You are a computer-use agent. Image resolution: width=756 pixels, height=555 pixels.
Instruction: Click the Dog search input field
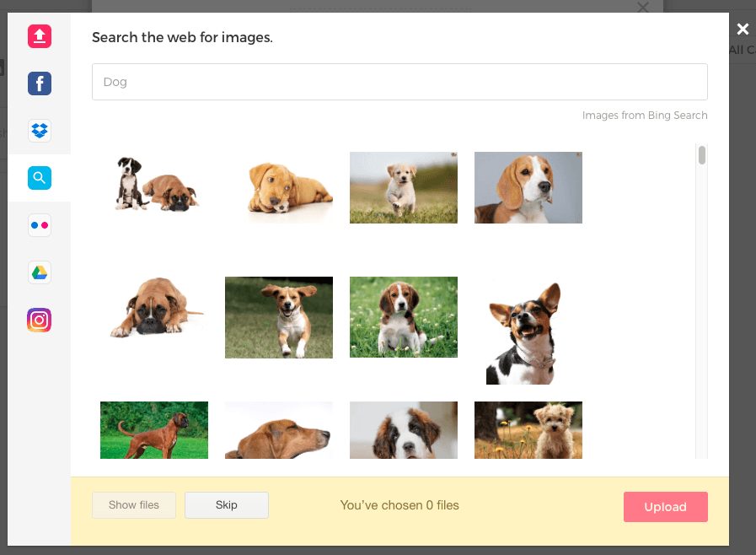399,82
